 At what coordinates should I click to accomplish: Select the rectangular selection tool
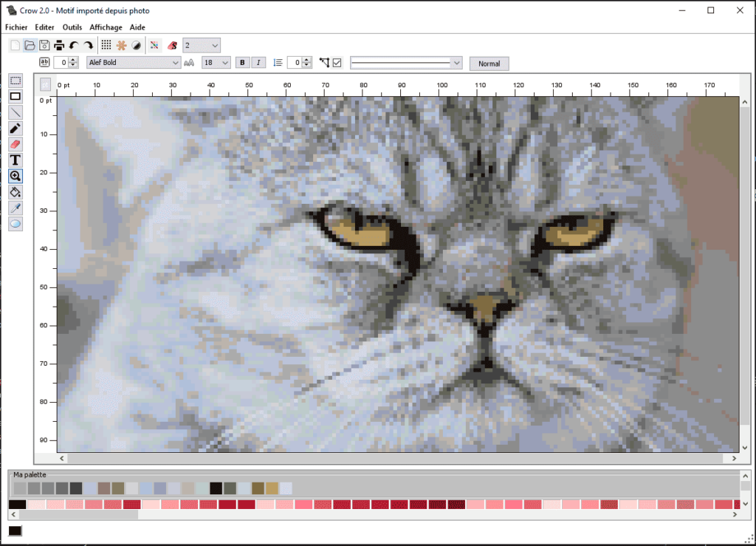coord(16,81)
